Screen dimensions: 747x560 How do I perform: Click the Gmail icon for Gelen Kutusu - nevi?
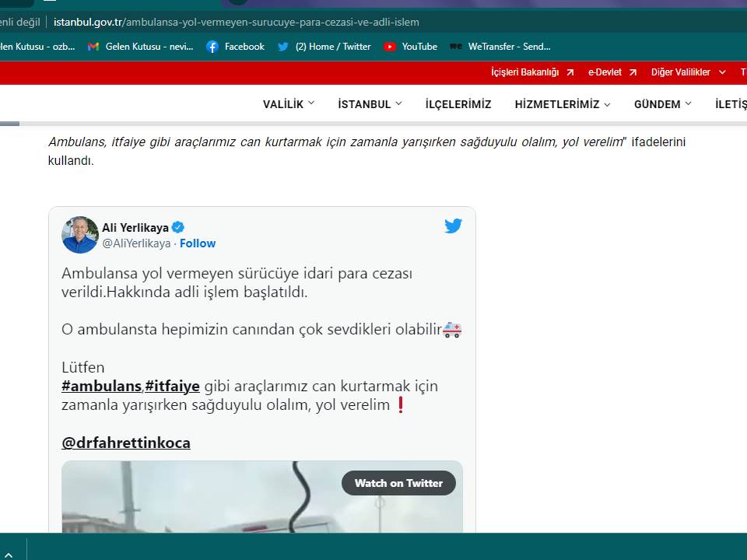tap(93, 47)
